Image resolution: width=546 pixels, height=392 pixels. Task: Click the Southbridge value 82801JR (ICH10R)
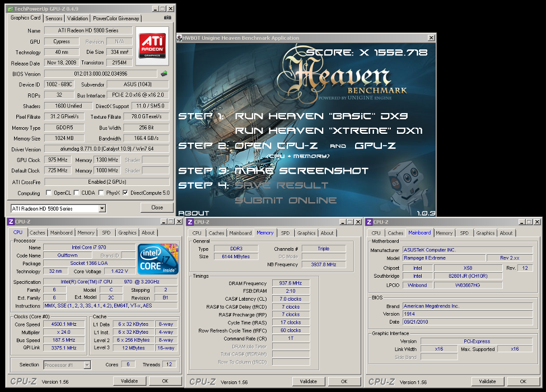click(x=468, y=276)
